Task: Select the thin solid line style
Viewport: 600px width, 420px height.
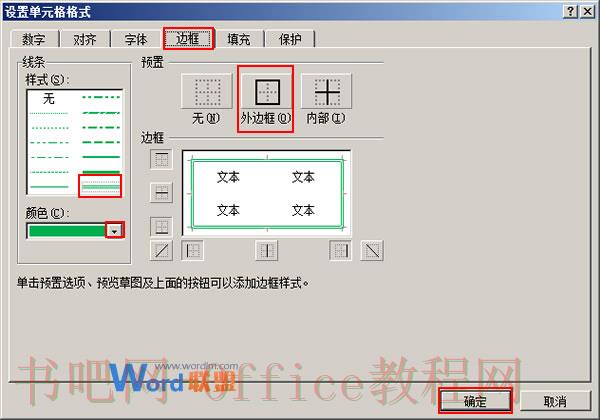Action: pyautogui.click(x=49, y=187)
